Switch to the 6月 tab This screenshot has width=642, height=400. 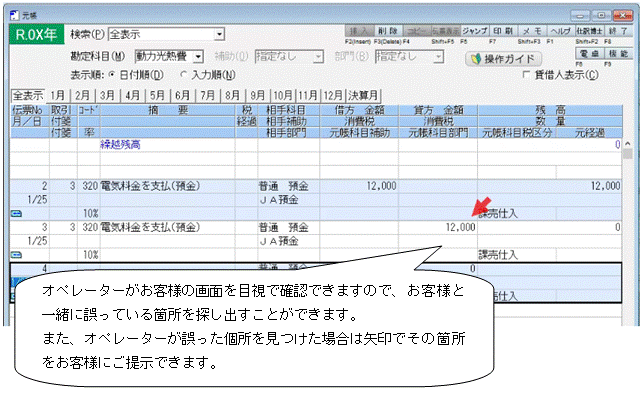[x=182, y=95]
